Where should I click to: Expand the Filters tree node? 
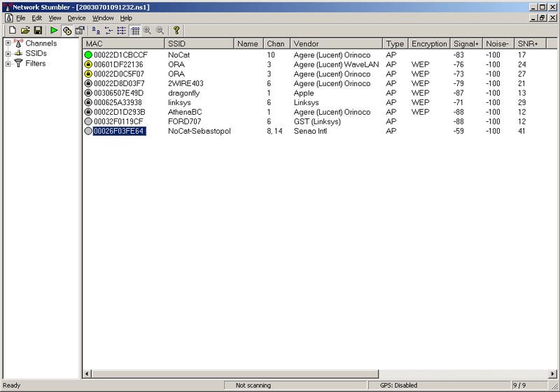click(8, 64)
